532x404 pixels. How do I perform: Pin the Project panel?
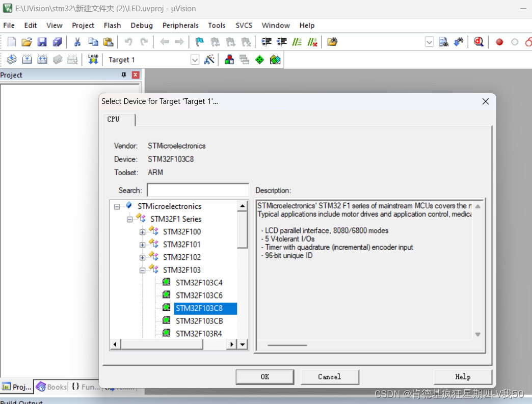point(124,75)
